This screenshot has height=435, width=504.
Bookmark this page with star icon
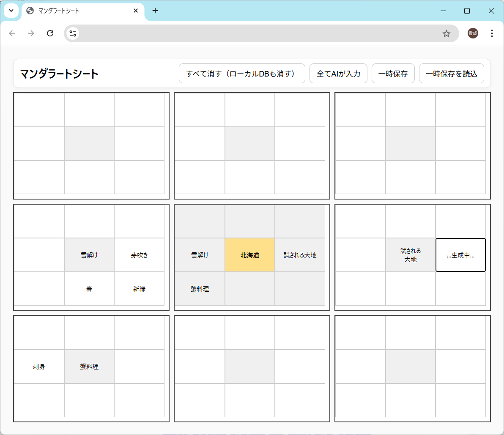(x=446, y=33)
